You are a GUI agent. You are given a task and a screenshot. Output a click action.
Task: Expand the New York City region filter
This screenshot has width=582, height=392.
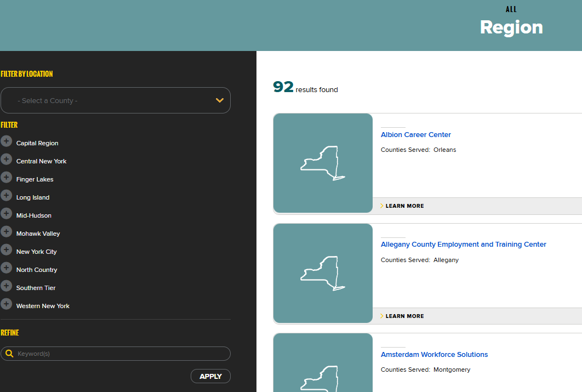coord(6,250)
